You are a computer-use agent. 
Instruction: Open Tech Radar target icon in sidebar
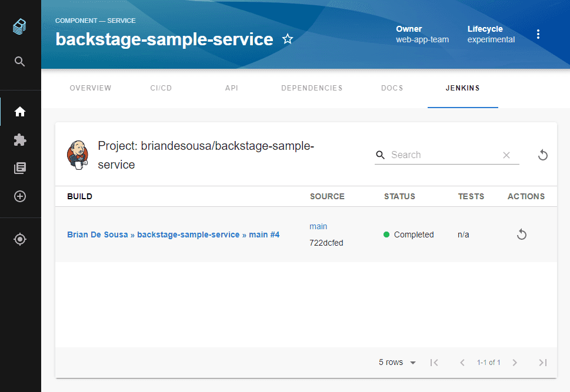pos(20,239)
